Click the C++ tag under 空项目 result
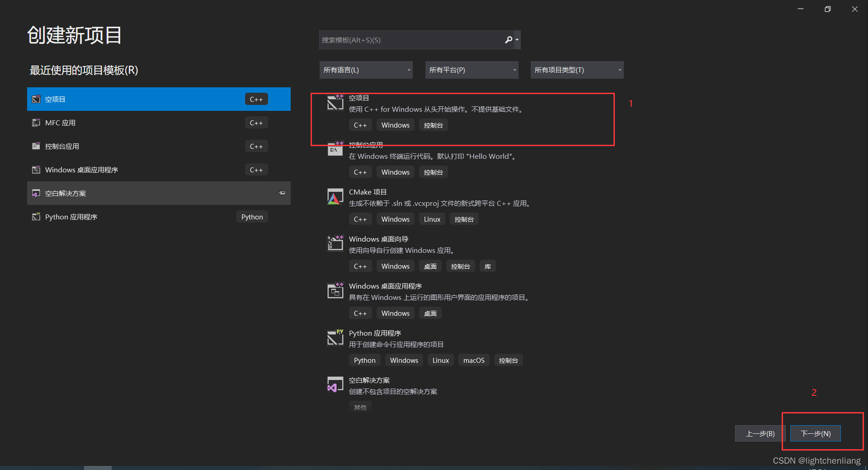This screenshot has width=868, height=470. (x=360, y=125)
